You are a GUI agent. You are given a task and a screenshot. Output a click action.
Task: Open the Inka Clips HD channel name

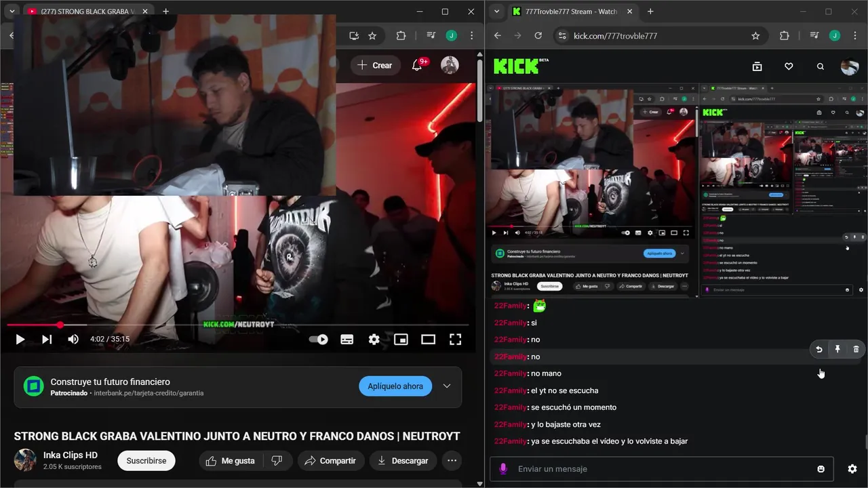point(71,455)
